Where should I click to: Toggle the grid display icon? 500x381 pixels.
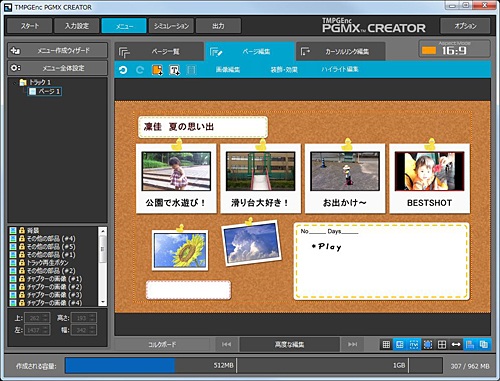(x=386, y=344)
